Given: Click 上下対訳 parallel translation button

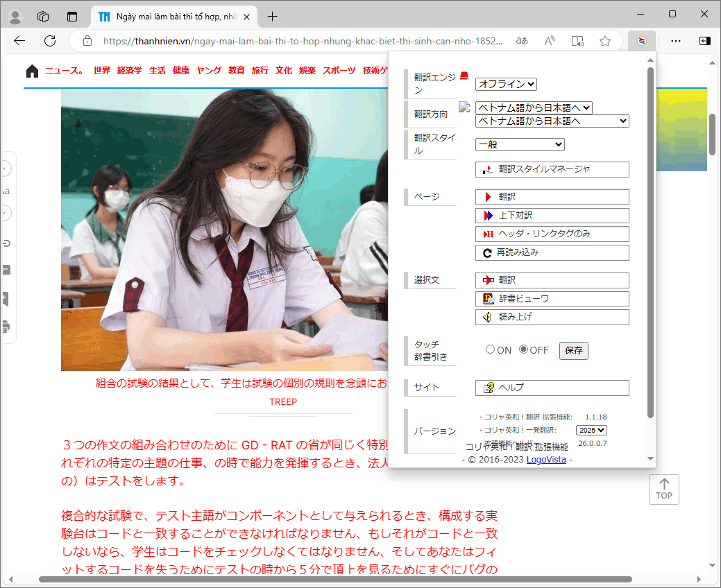Looking at the screenshot, I should click(552, 216).
